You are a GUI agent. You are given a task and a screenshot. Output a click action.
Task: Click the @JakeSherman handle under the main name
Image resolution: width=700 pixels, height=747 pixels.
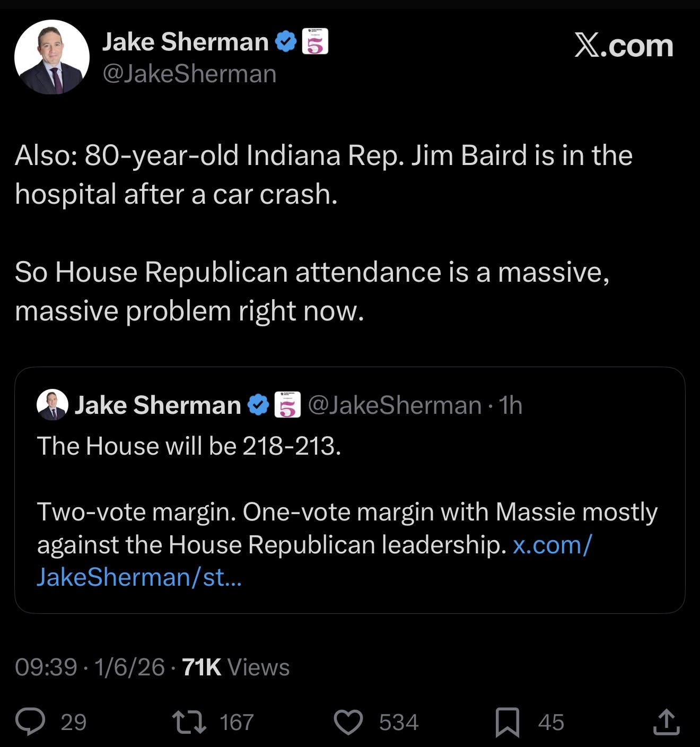click(x=189, y=74)
